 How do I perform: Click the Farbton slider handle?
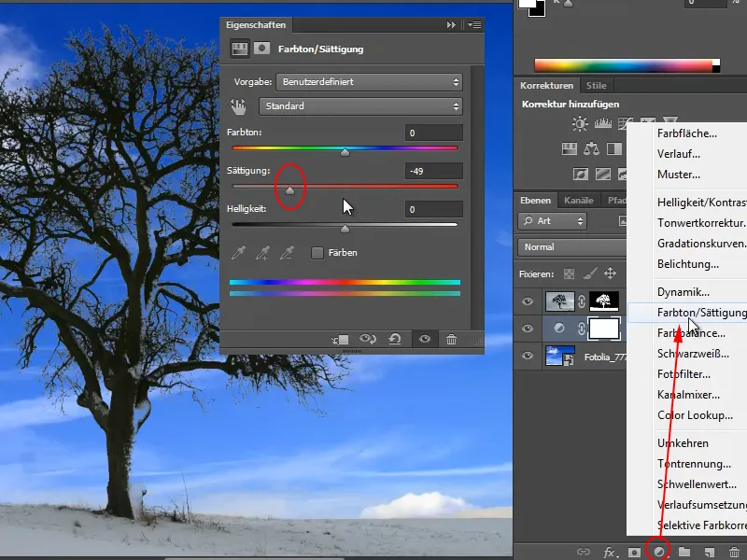click(345, 152)
